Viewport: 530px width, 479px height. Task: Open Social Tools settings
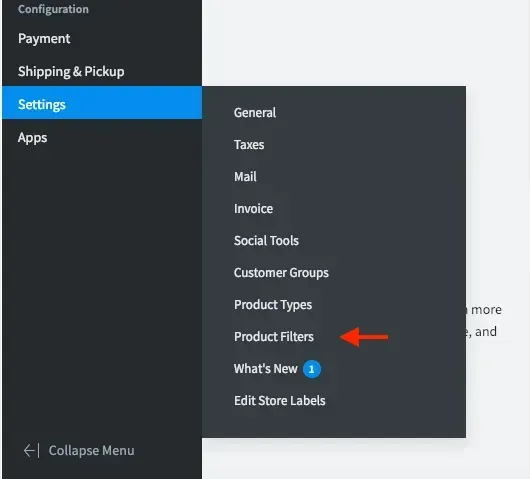coord(266,241)
